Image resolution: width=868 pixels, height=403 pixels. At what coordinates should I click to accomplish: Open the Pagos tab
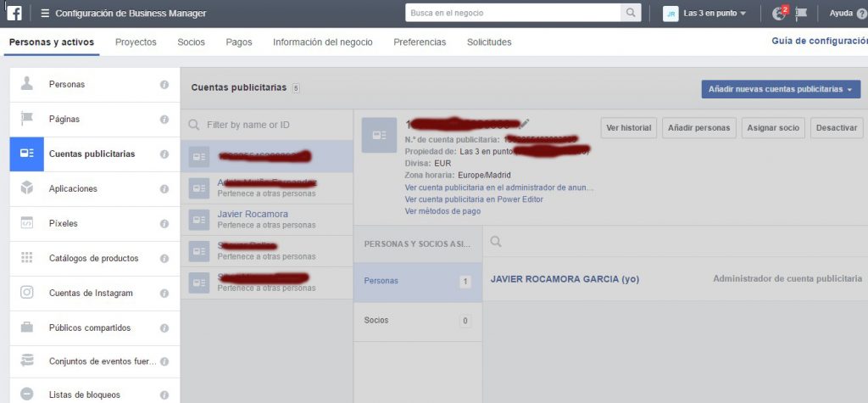click(x=238, y=42)
